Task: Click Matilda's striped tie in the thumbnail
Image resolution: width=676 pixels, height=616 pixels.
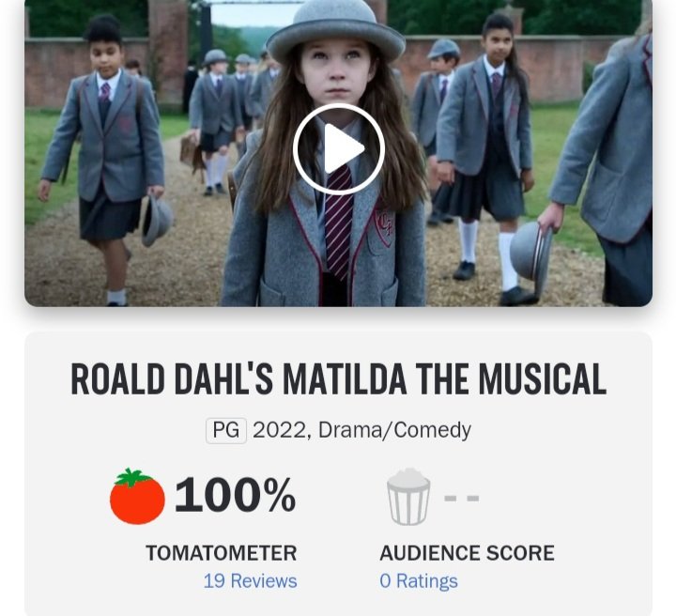Action: (x=338, y=224)
